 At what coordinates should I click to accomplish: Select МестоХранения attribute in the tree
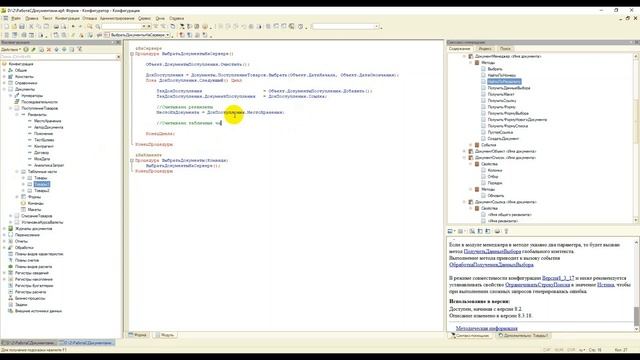coord(47,121)
